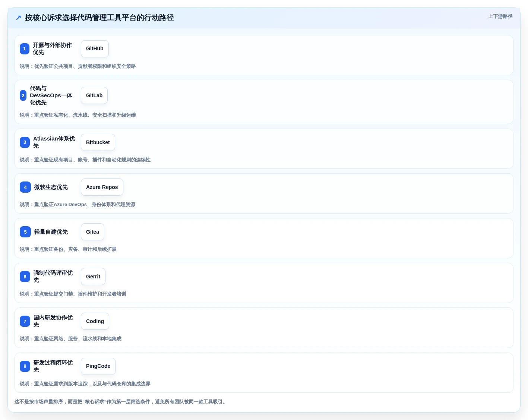The image size is (528, 420).
Task: Click the description about 插件和自动化规则的连续性
Action: 85,160
